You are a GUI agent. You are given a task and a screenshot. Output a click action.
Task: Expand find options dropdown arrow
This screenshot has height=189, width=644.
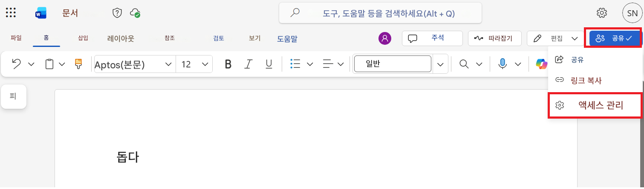tap(479, 64)
